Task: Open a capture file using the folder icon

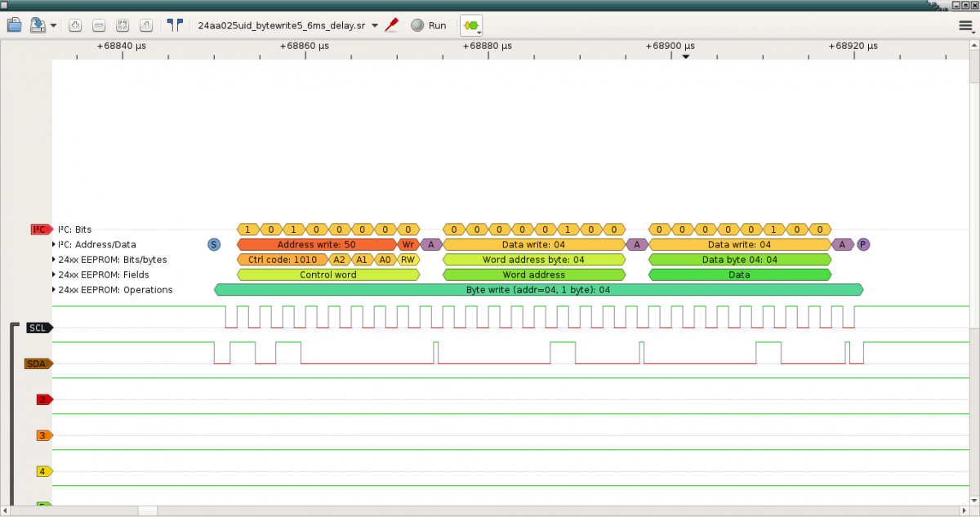Action: click(x=13, y=25)
